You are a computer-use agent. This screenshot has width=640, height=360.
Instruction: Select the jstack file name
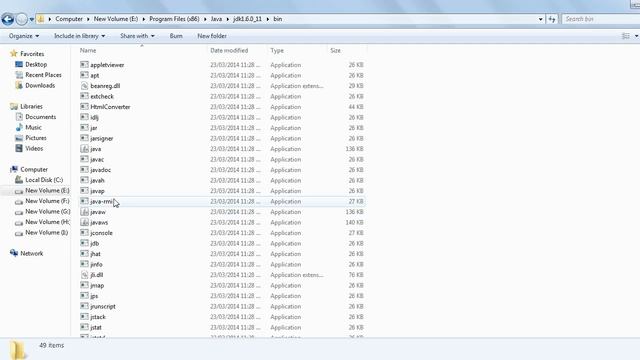(x=98, y=317)
